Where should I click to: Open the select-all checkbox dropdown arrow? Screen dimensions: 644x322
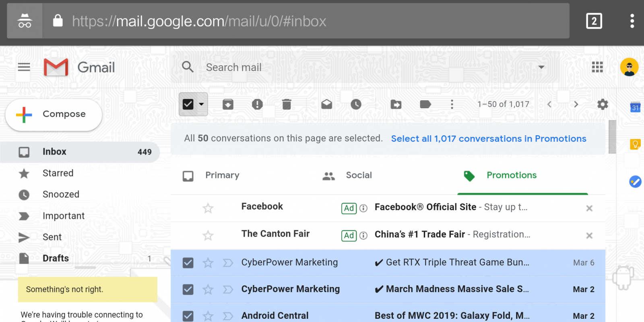202,104
